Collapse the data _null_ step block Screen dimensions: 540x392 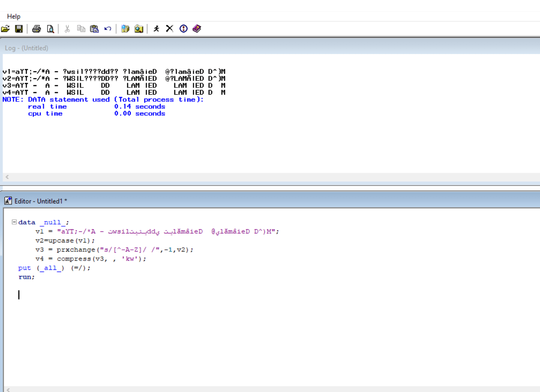[x=14, y=222]
